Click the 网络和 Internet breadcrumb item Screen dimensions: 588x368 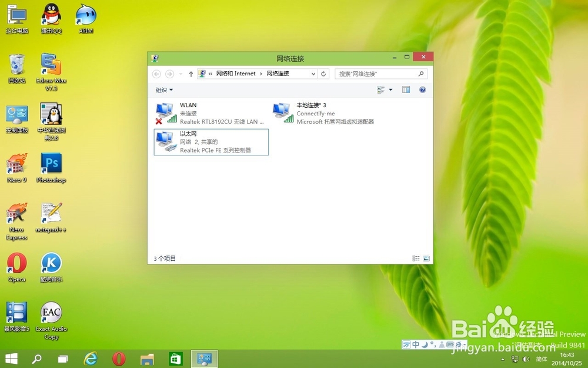235,74
